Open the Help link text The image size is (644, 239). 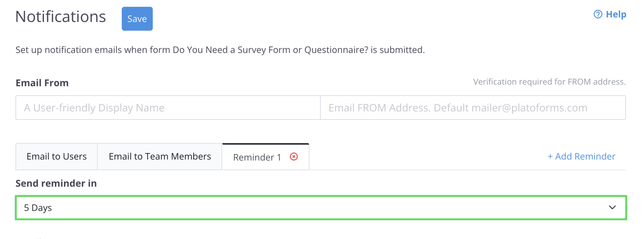tap(616, 14)
